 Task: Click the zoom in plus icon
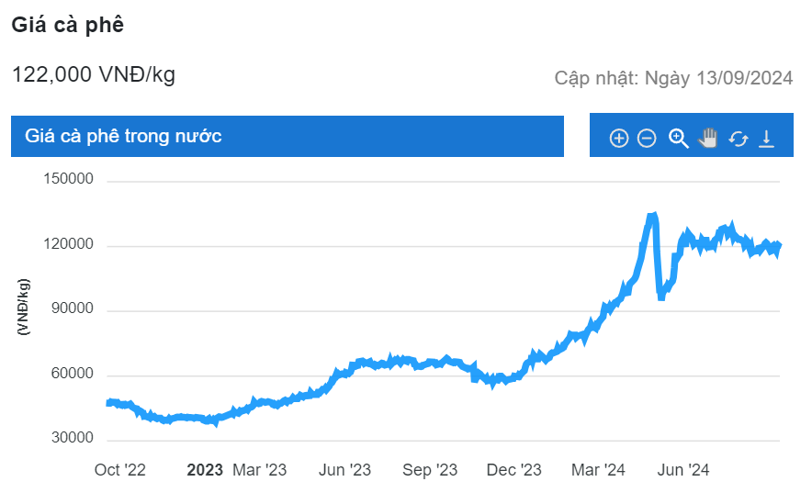[618, 139]
